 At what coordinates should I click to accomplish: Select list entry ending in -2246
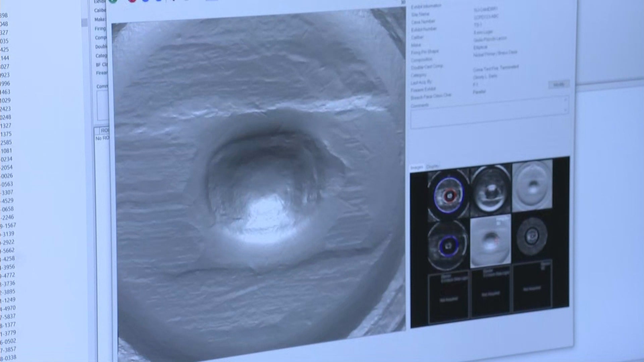click(7, 218)
